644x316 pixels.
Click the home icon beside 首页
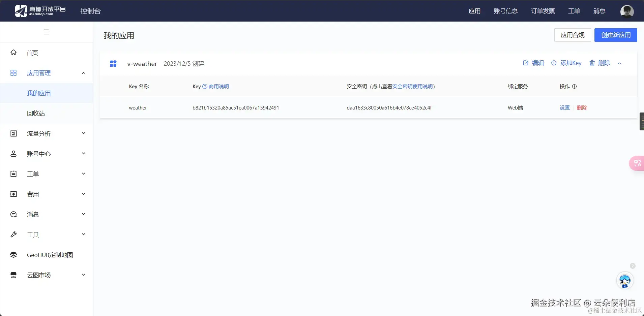click(x=13, y=52)
